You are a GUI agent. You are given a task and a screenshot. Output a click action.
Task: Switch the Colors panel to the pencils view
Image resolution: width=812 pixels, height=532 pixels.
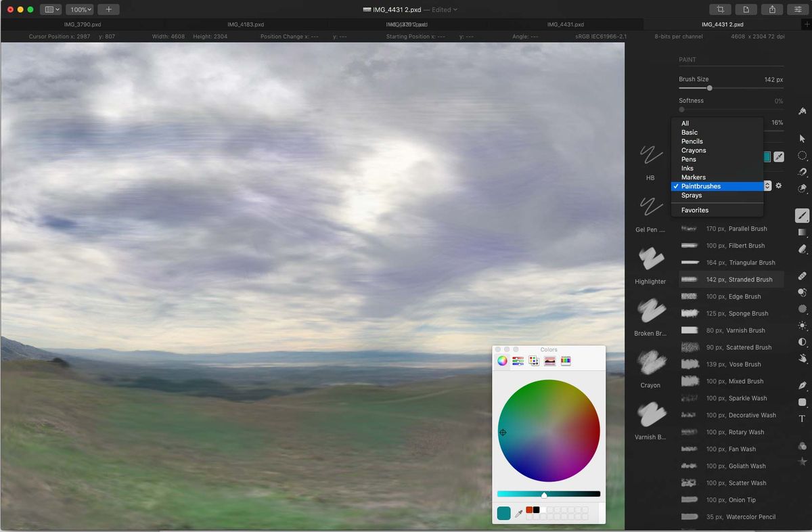tap(566, 361)
